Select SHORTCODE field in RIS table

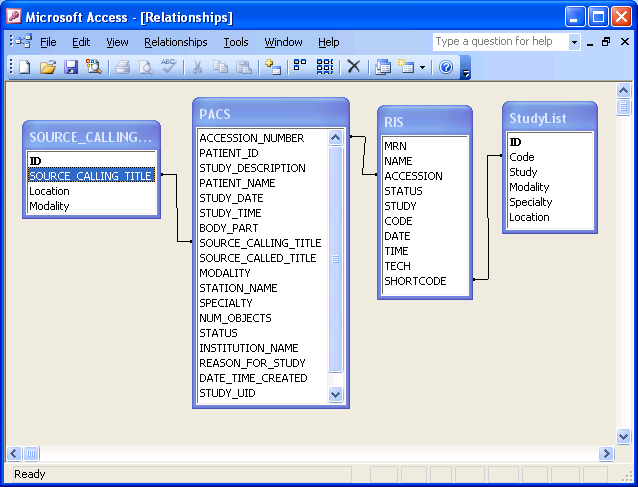pyautogui.click(x=415, y=281)
